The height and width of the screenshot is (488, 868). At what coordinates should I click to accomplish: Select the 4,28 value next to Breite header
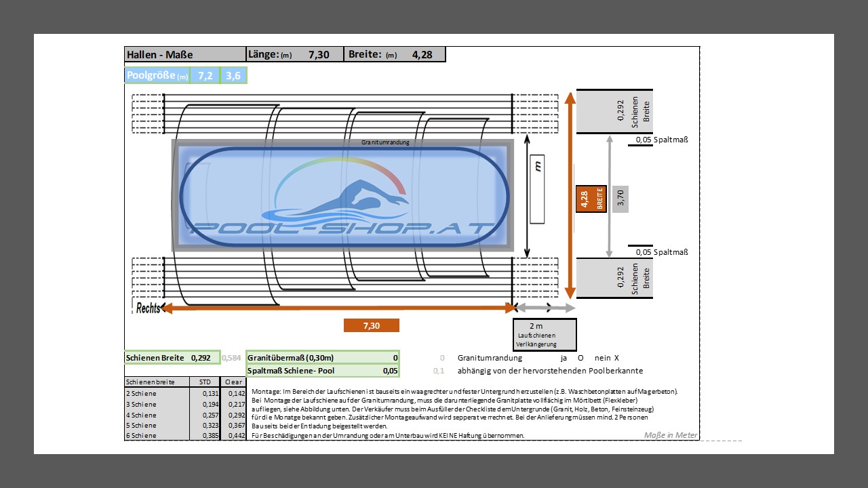click(423, 54)
